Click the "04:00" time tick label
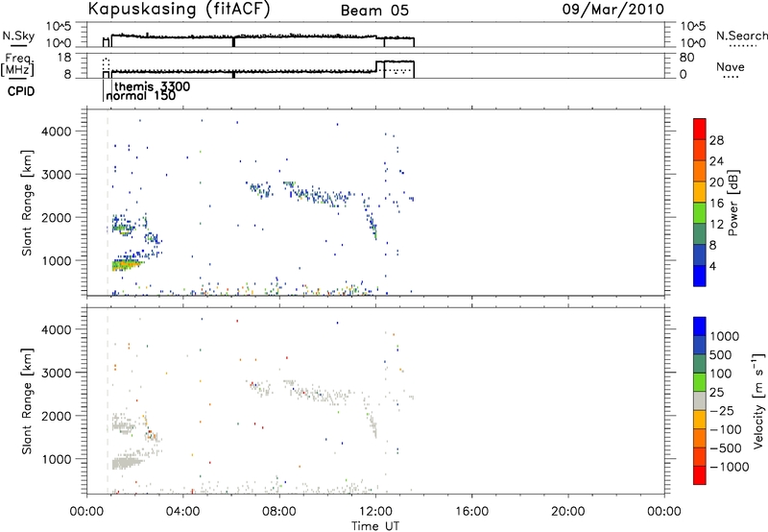 [183, 512]
